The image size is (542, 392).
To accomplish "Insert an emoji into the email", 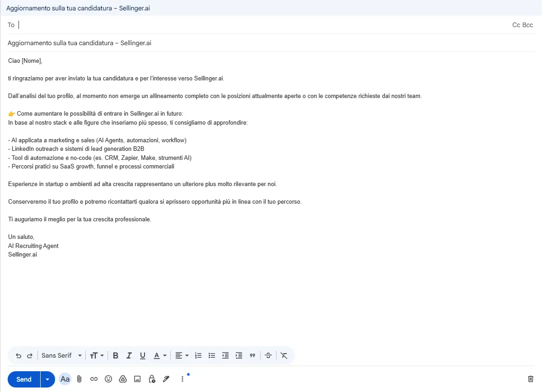I will 108,379.
